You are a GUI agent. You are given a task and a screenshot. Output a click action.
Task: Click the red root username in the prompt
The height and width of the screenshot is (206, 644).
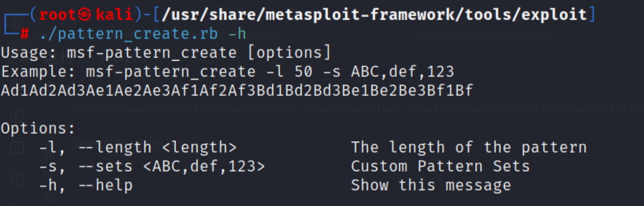(58, 15)
